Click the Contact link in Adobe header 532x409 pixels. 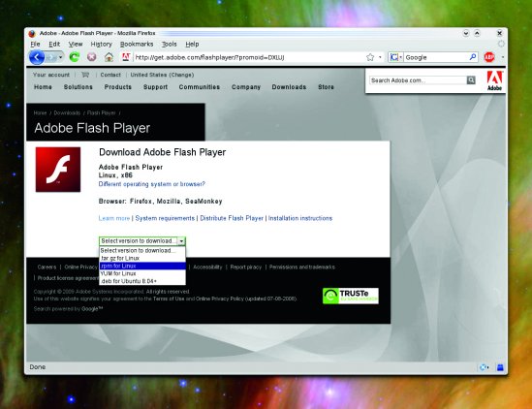[x=110, y=75]
